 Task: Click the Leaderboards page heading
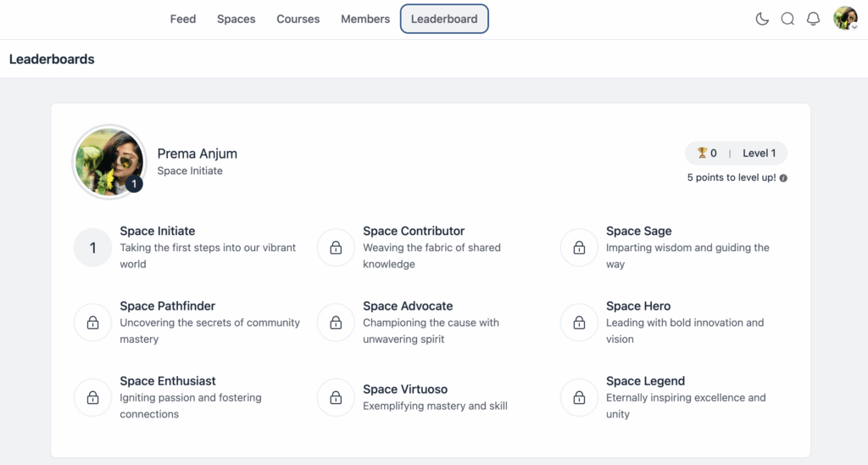point(52,59)
